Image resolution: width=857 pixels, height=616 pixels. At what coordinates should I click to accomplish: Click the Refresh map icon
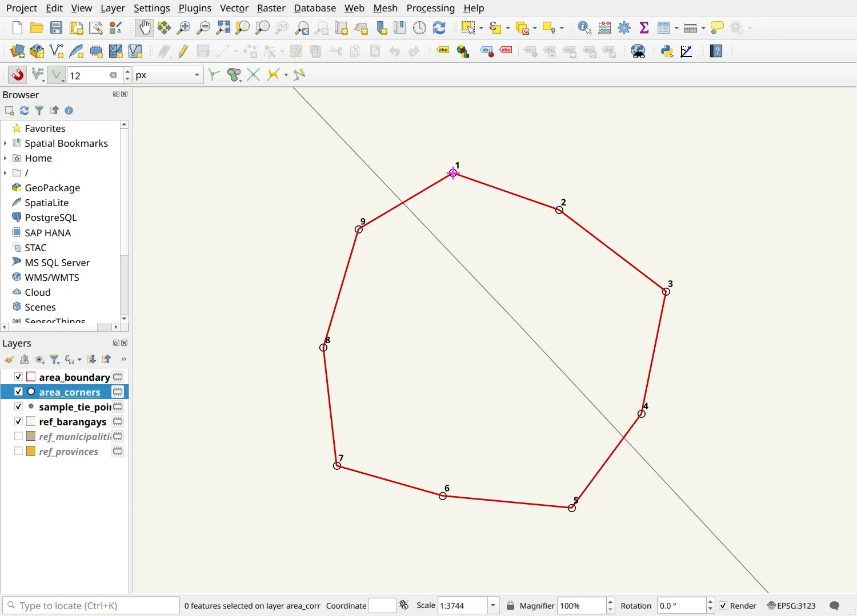pos(439,27)
